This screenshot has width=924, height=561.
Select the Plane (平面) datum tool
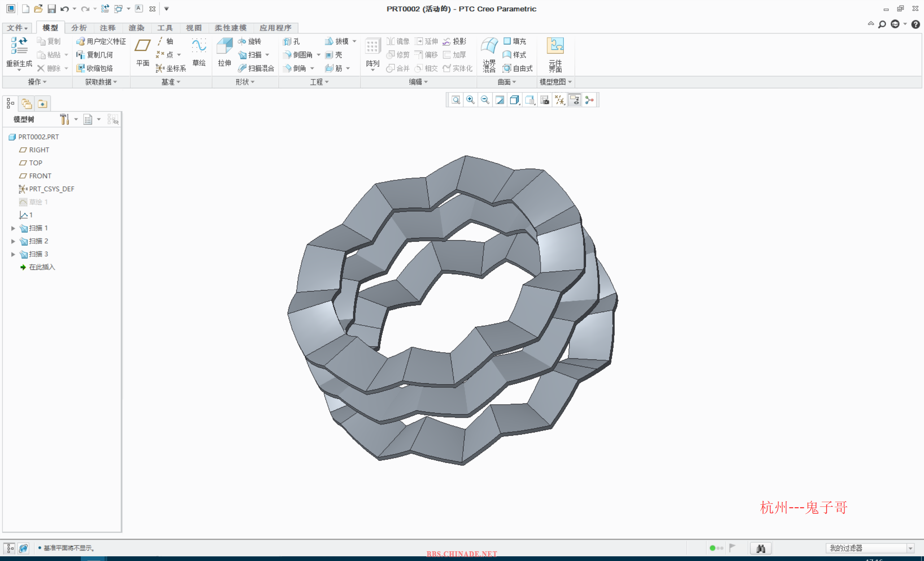(143, 52)
